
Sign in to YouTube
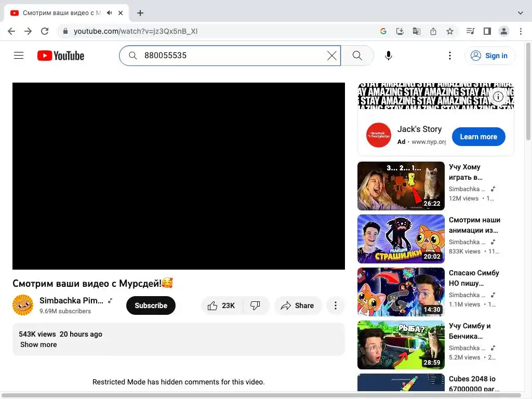click(x=489, y=56)
